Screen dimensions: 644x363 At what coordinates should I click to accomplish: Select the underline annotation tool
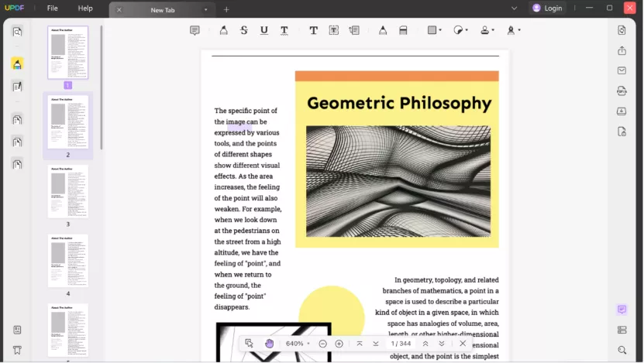pos(264,30)
